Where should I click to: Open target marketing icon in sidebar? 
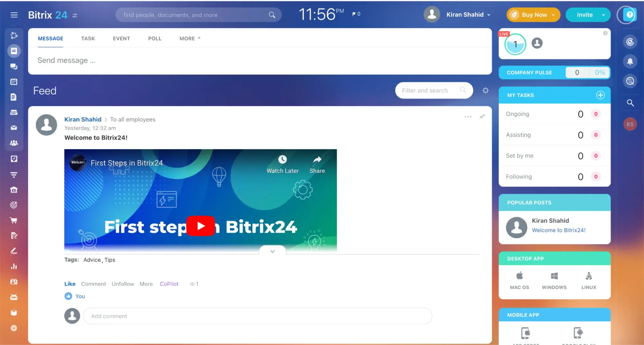(14, 205)
